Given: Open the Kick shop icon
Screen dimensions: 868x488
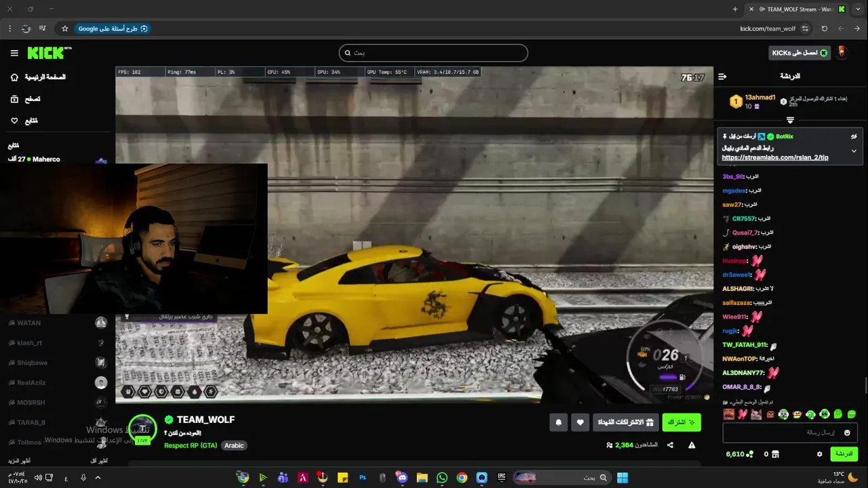Looking at the screenshot, I should 775,454.
